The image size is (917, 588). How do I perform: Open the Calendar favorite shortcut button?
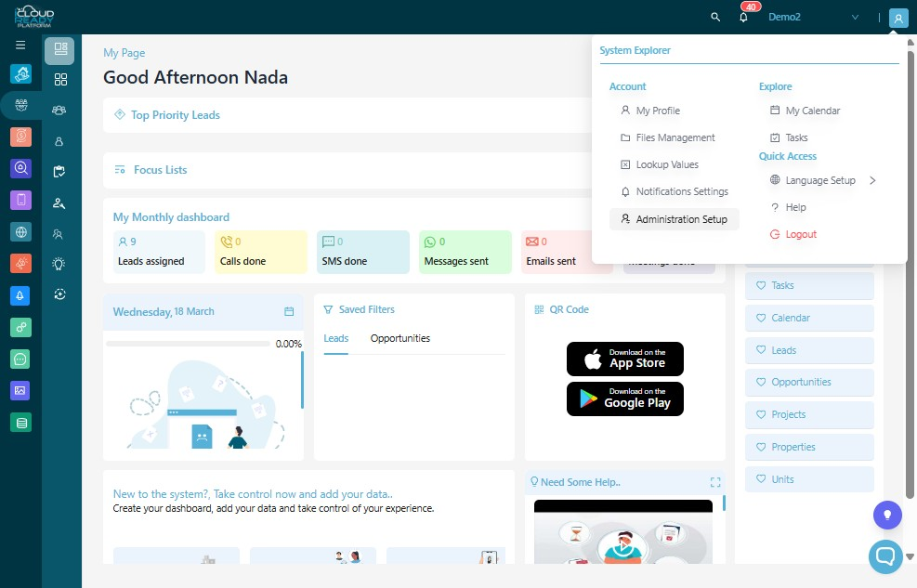point(809,318)
